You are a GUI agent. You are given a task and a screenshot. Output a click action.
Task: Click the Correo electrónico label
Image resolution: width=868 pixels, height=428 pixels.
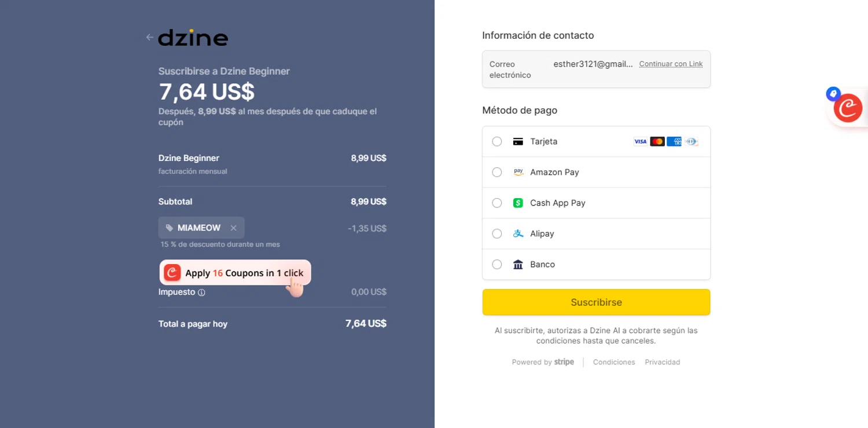510,69
